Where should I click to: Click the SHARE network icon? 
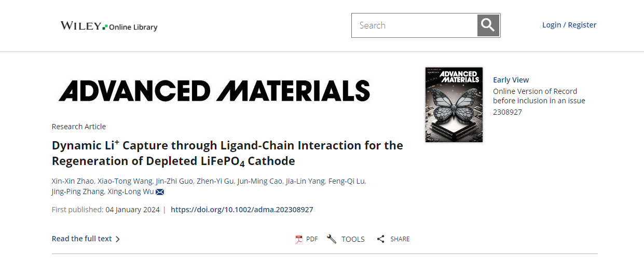point(381,239)
